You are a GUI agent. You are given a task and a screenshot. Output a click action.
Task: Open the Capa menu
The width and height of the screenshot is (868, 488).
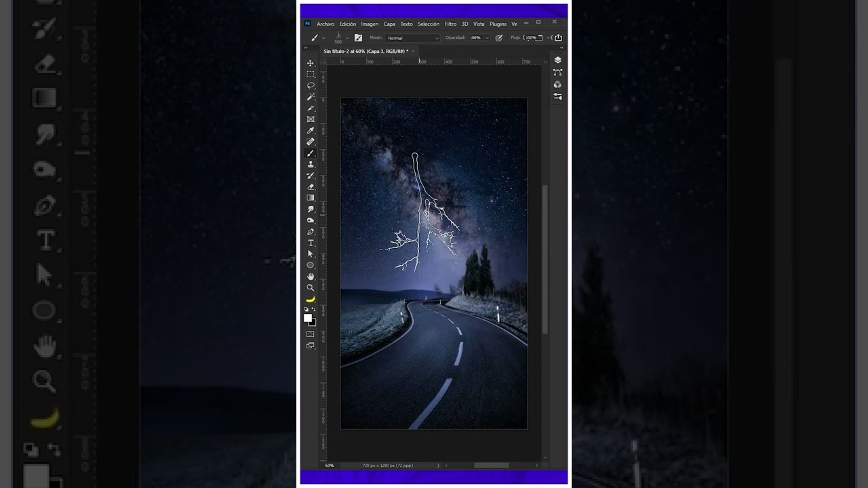tap(389, 24)
